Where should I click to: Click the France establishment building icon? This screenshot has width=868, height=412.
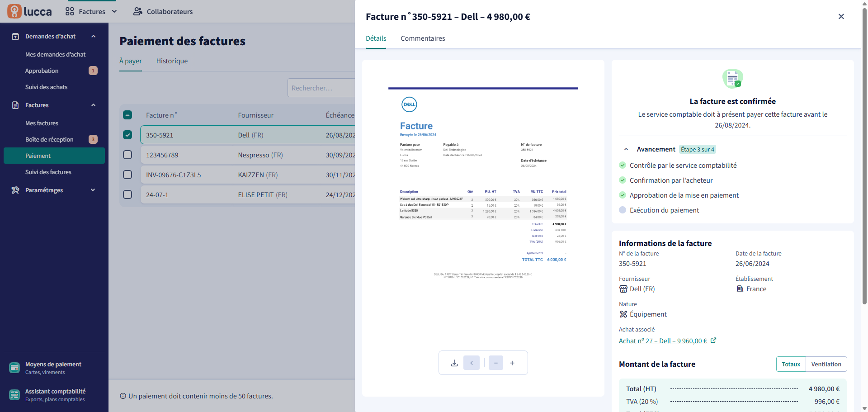click(x=740, y=289)
